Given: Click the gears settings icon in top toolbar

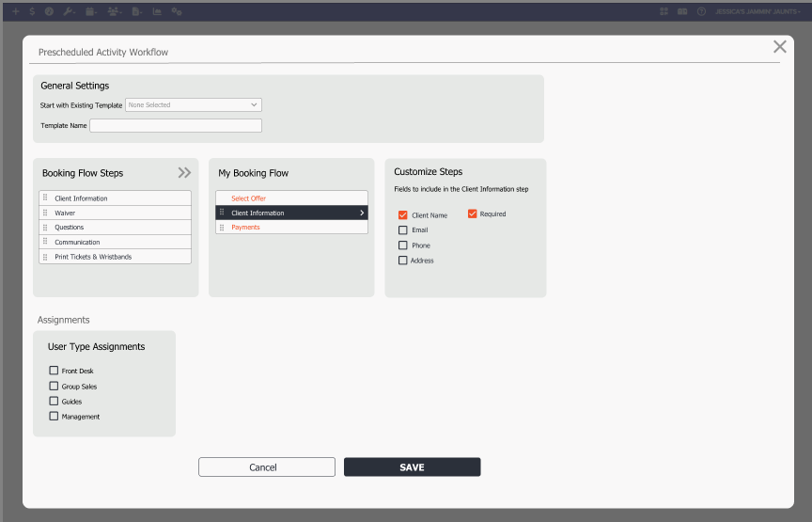Looking at the screenshot, I should [177, 11].
